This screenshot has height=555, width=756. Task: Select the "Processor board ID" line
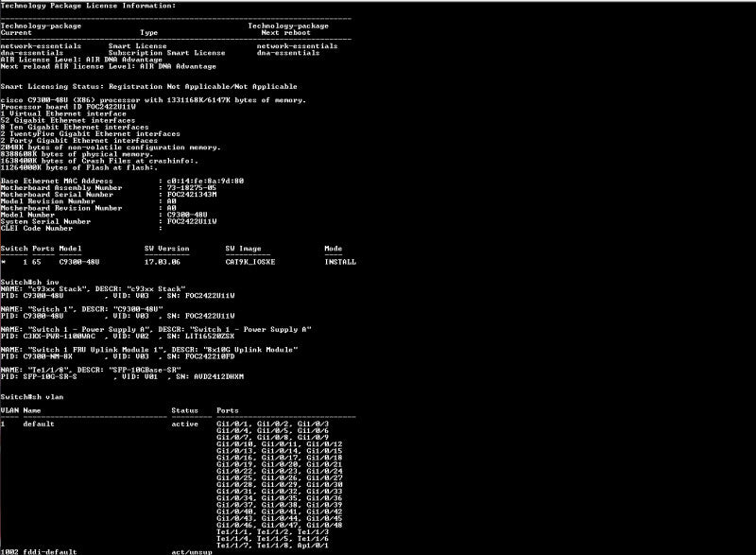pyautogui.click(x=68, y=107)
